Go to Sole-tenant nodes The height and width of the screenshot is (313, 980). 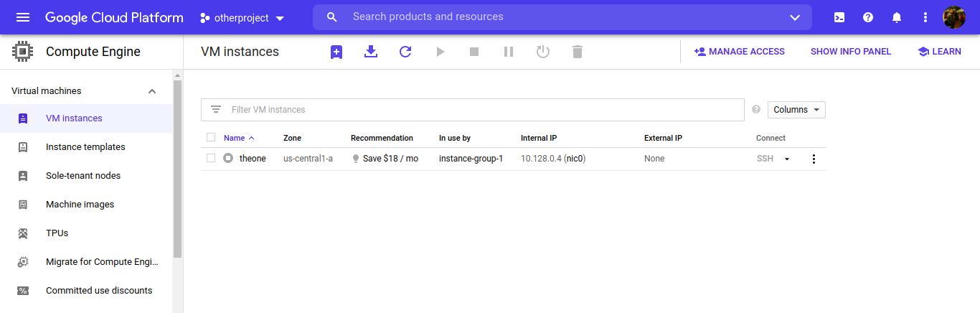[x=83, y=176]
